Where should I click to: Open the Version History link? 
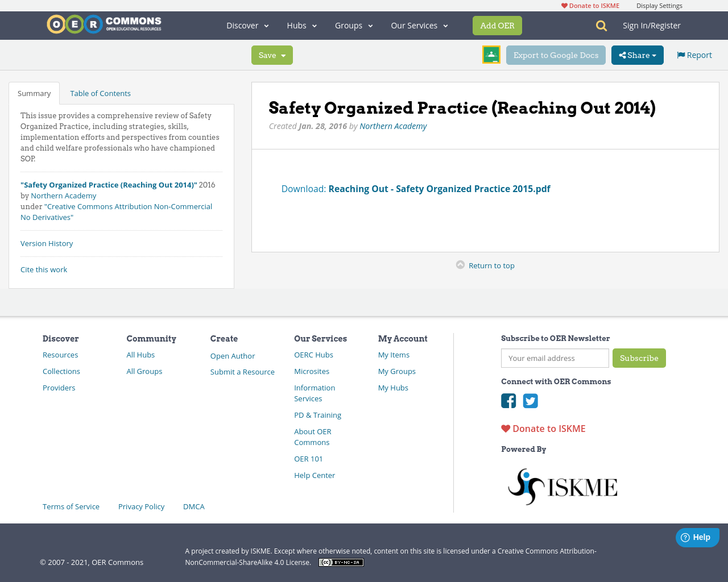[x=46, y=243]
